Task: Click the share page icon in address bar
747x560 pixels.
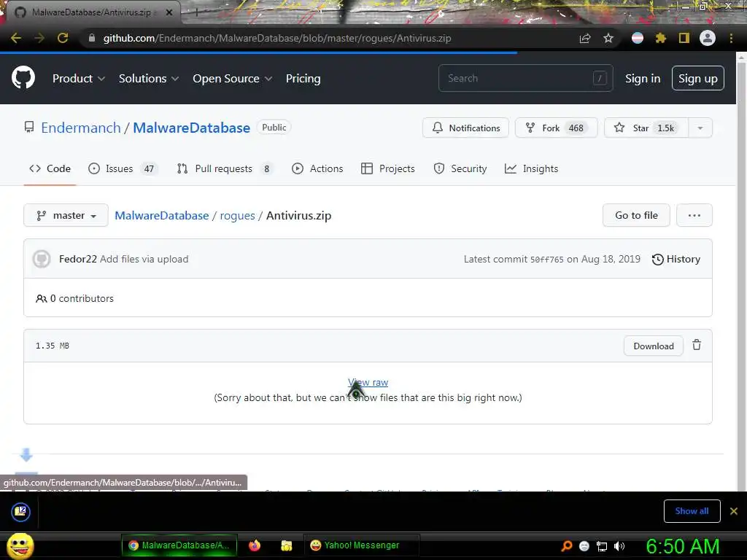Action: [585, 38]
